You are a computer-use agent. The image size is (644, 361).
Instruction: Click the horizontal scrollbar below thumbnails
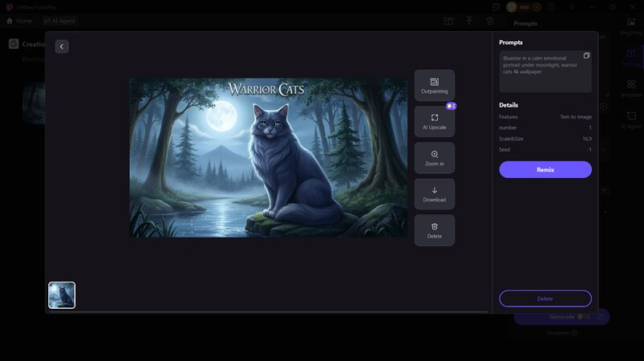[x=268, y=312]
